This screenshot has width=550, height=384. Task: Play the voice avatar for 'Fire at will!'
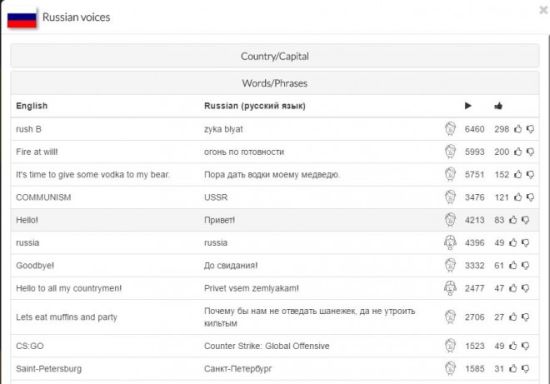click(450, 151)
